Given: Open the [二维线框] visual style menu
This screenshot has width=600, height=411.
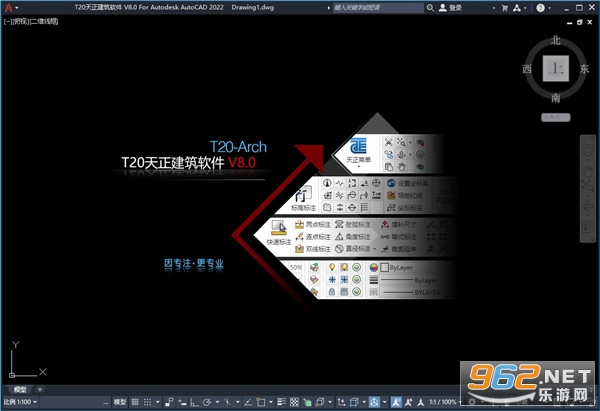Looking at the screenshot, I should [x=44, y=21].
